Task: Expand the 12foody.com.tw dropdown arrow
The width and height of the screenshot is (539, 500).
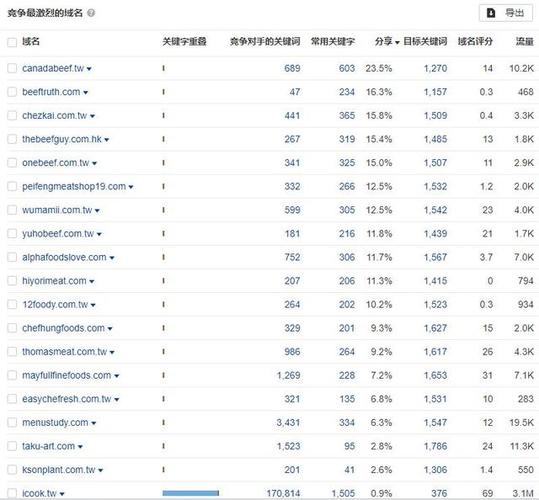Action: tap(93, 305)
